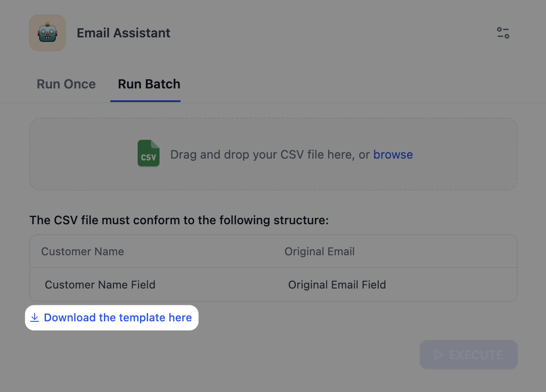Switch to the Run Once tab
This screenshot has height=392, width=546.
pos(66,84)
